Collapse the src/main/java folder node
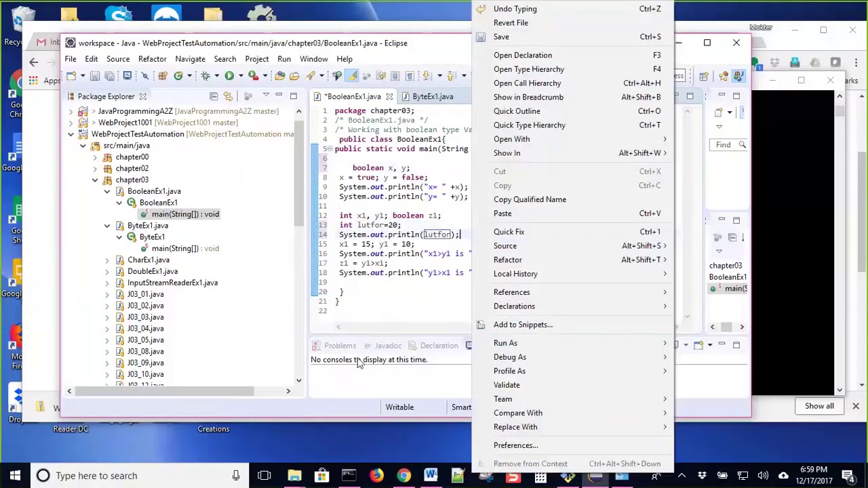 83,146
